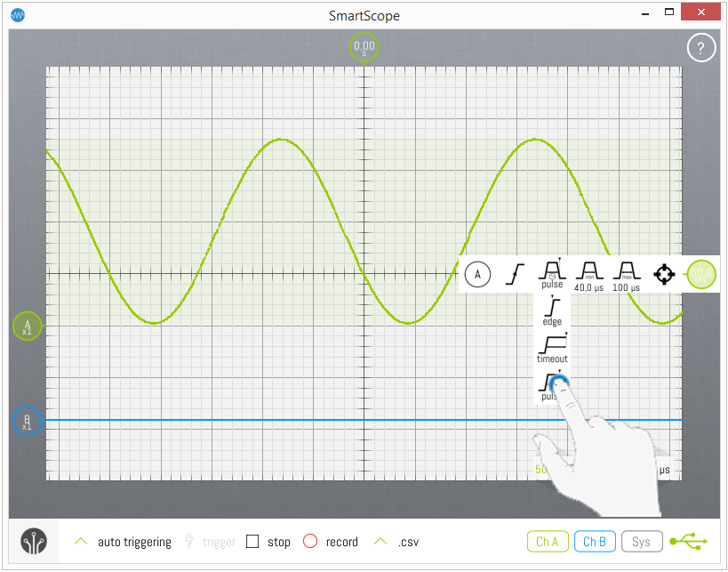The width and height of the screenshot is (728, 572).
Task: Start recording with the record button
Action: pyautogui.click(x=310, y=542)
